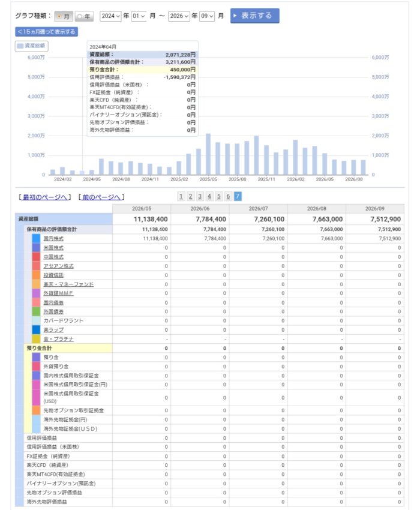
Task: Select the 月 (monthly) graph radio button
Action: pos(64,16)
